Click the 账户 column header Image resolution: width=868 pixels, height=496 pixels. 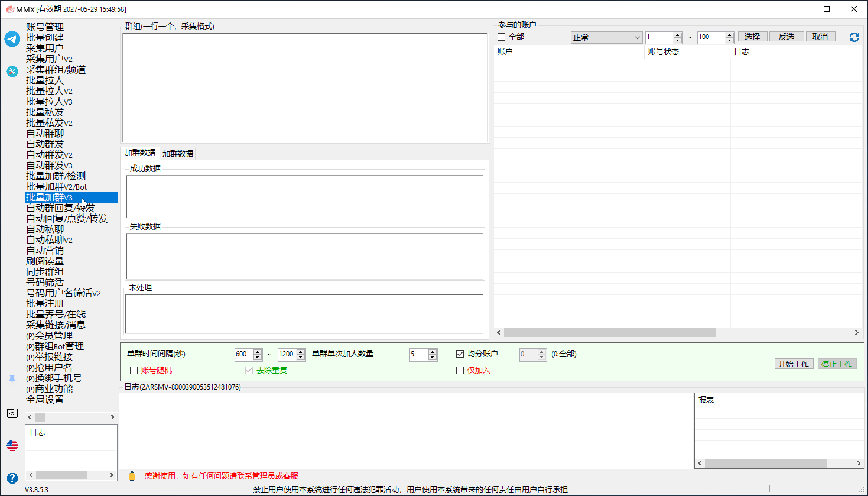[x=569, y=51]
